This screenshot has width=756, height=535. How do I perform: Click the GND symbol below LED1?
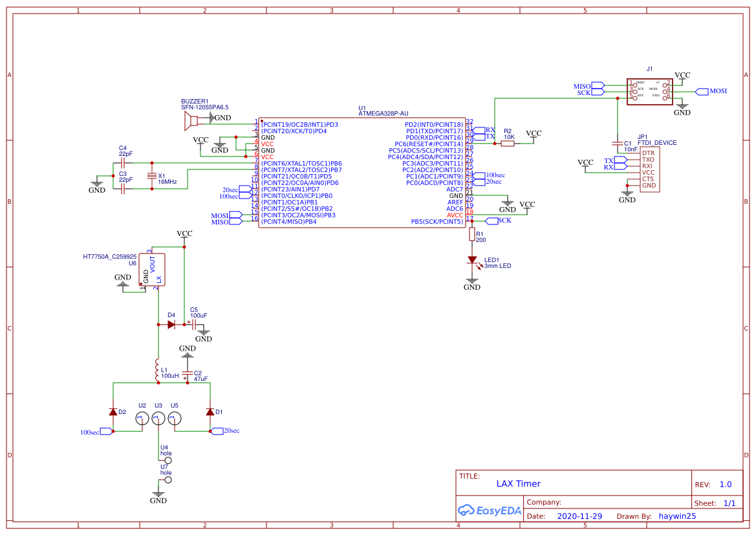pos(472,283)
